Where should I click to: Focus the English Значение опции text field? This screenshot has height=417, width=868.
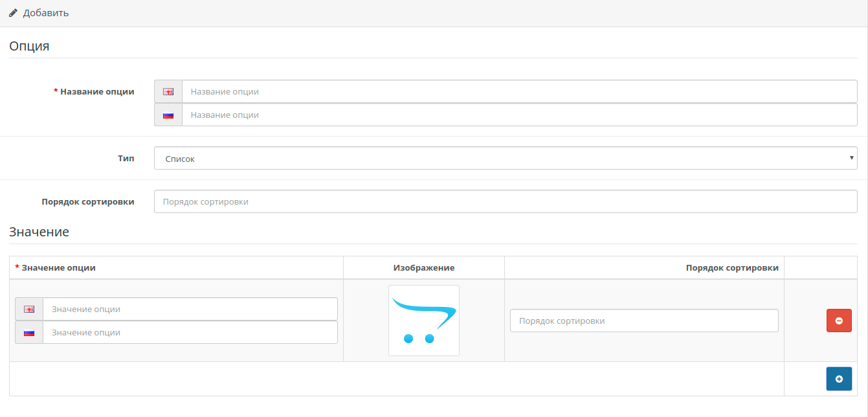pos(190,310)
